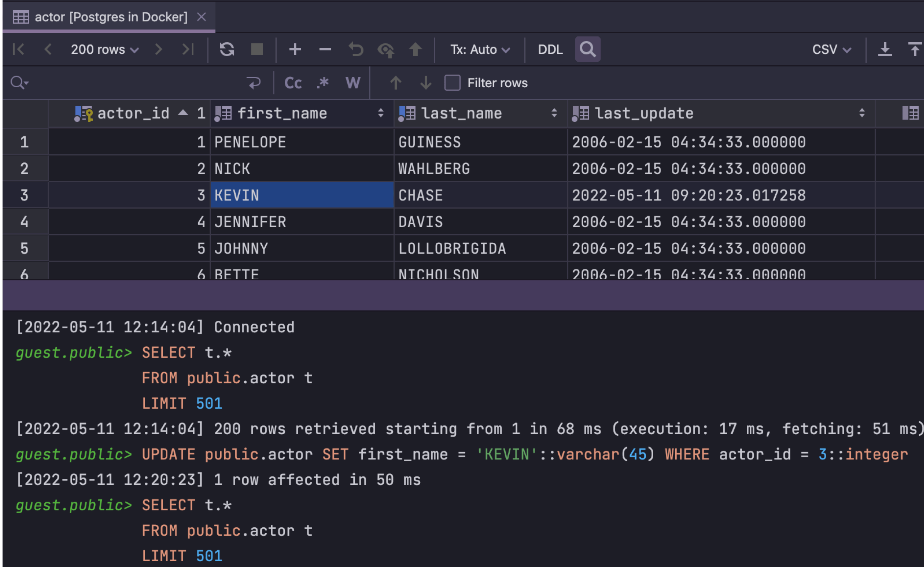This screenshot has width=924, height=567.
Task: Open search history magnifier in find bar
Action: [x=19, y=83]
